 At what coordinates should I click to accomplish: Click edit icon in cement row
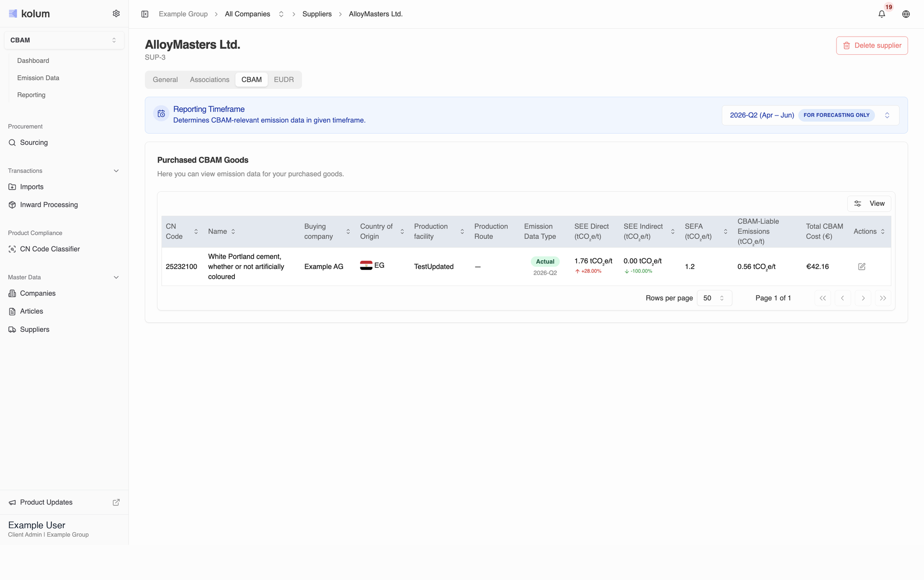pos(861,266)
